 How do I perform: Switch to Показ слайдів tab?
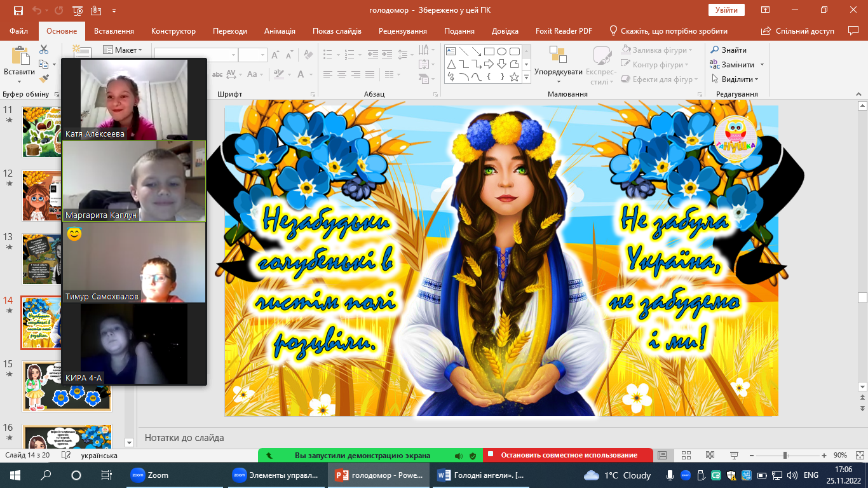click(337, 31)
